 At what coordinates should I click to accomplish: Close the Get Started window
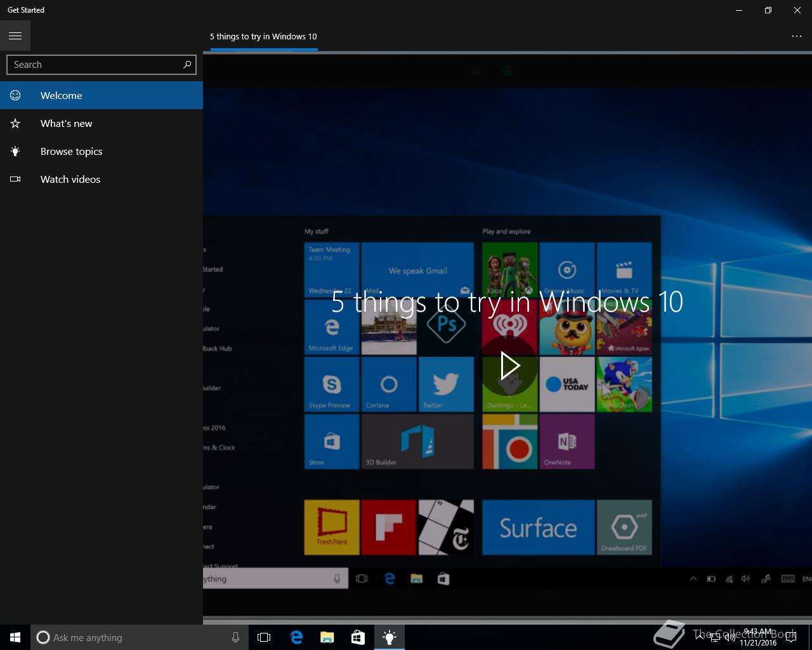797,10
